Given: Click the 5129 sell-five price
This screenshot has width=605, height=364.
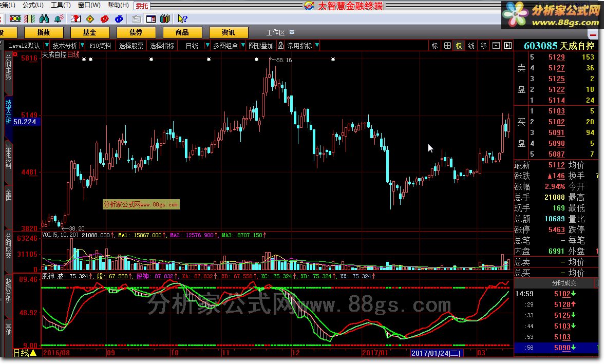Looking at the screenshot, I should pos(556,57).
